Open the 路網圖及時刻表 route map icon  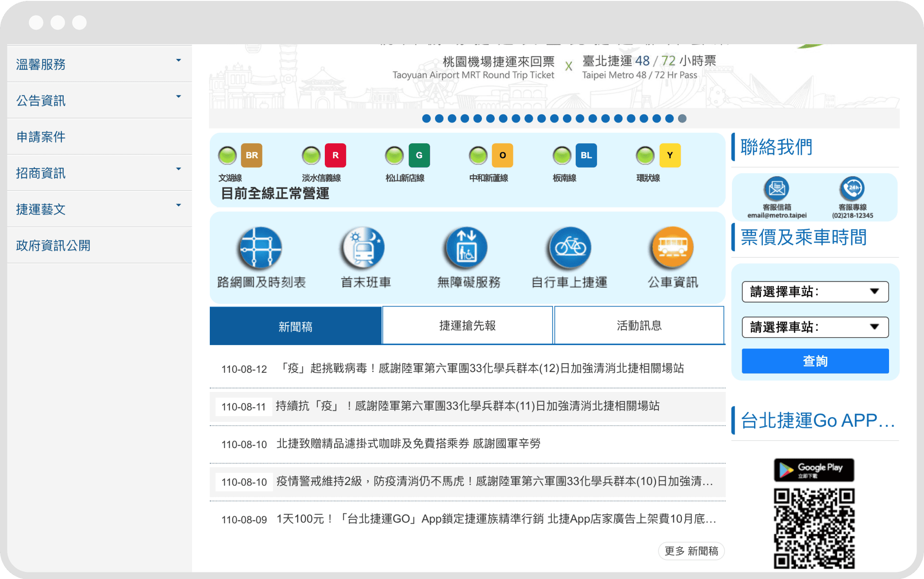[x=261, y=248]
